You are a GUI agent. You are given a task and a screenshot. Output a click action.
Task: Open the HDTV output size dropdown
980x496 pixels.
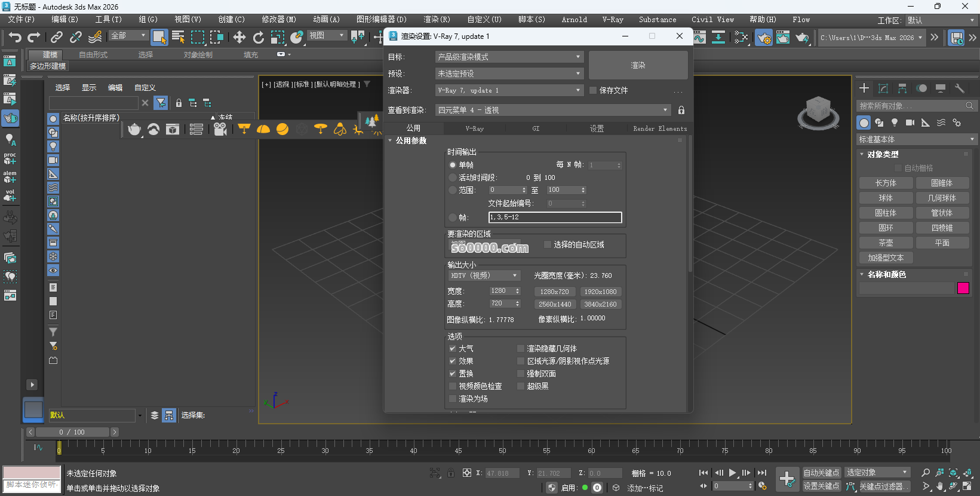coord(484,275)
